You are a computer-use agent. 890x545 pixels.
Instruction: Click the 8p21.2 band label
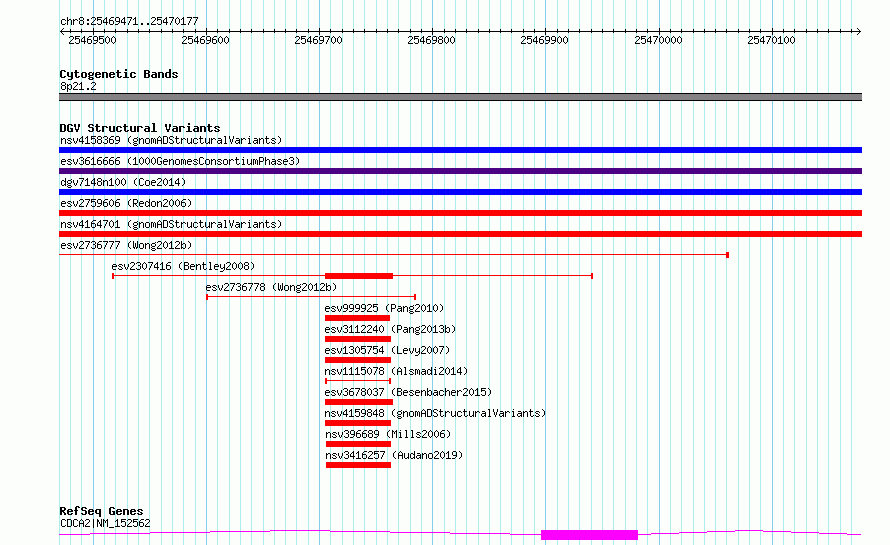(78, 86)
